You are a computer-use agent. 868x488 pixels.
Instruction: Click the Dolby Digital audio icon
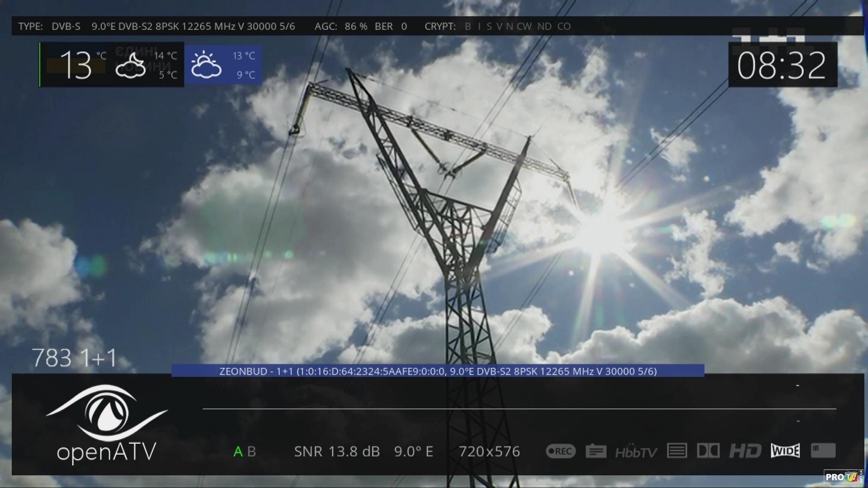pyautogui.click(x=708, y=450)
